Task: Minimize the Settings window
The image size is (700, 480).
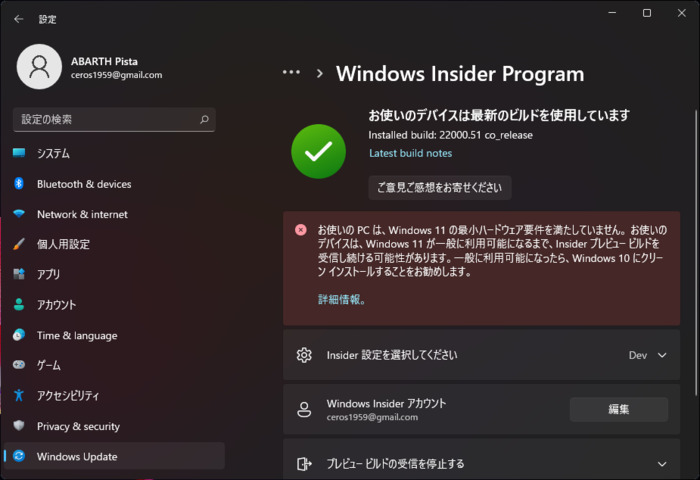Action: tap(612, 13)
